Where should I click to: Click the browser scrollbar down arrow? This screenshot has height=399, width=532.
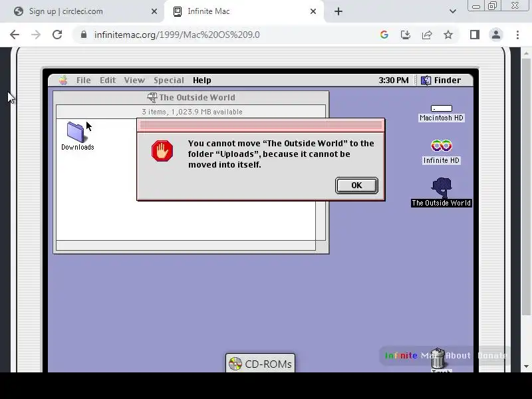point(526,366)
